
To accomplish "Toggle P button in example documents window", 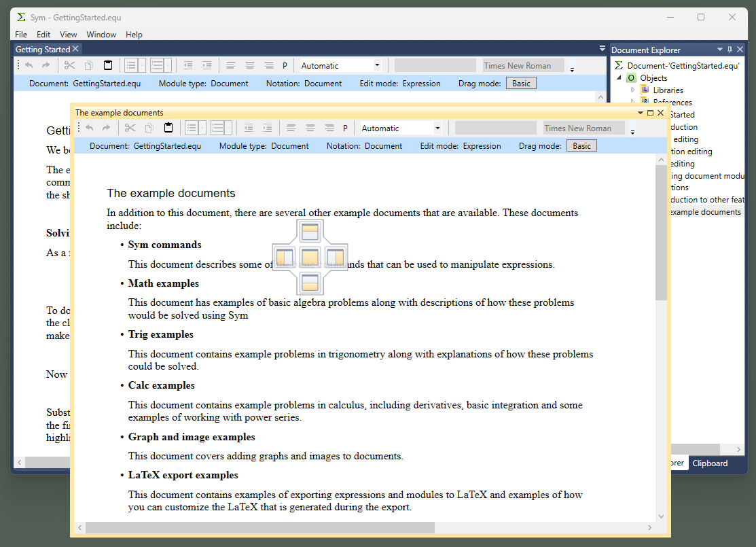I will click(x=345, y=128).
